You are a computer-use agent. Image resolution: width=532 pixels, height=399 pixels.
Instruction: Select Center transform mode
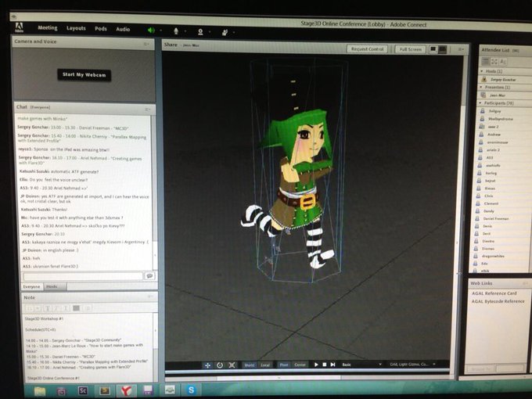(x=300, y=365)
